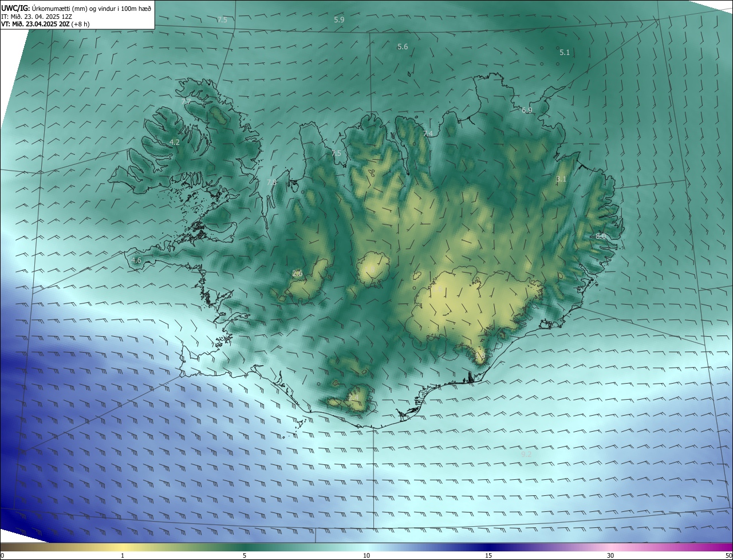
Task: Click the 7.8 value label on the map
Action: pos(271,182)
